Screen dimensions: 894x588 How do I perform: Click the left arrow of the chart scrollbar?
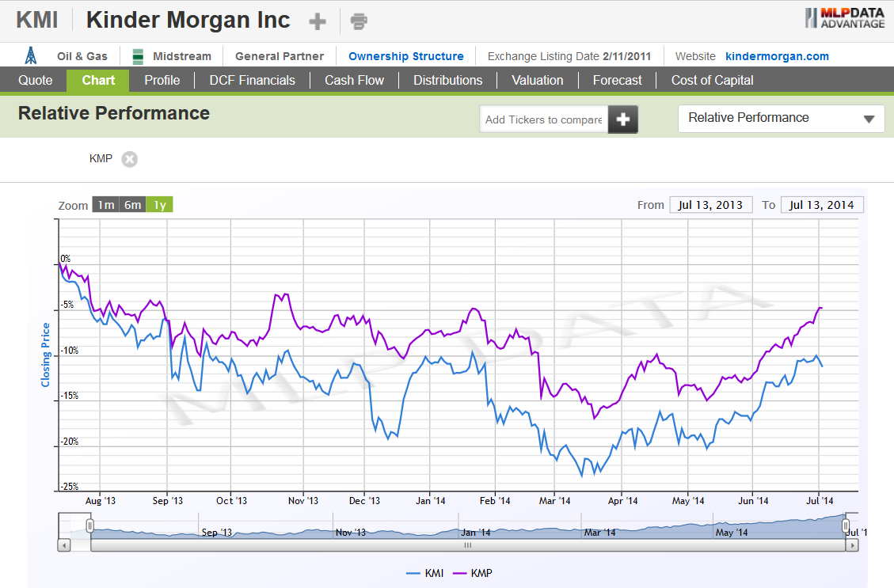tap(63, 545)
